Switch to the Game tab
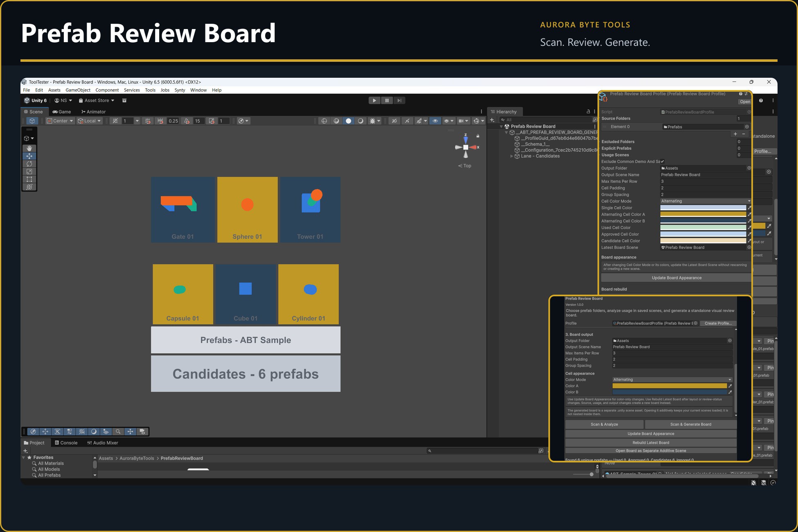This screenshot has height=532, width=798. coord(62,112)
